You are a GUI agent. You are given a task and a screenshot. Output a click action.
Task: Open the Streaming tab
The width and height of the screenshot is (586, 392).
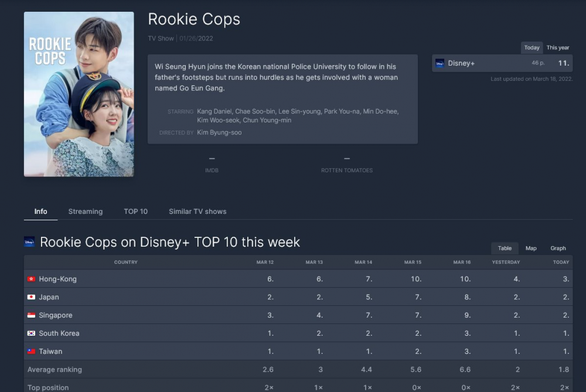(x=86, y=212)
